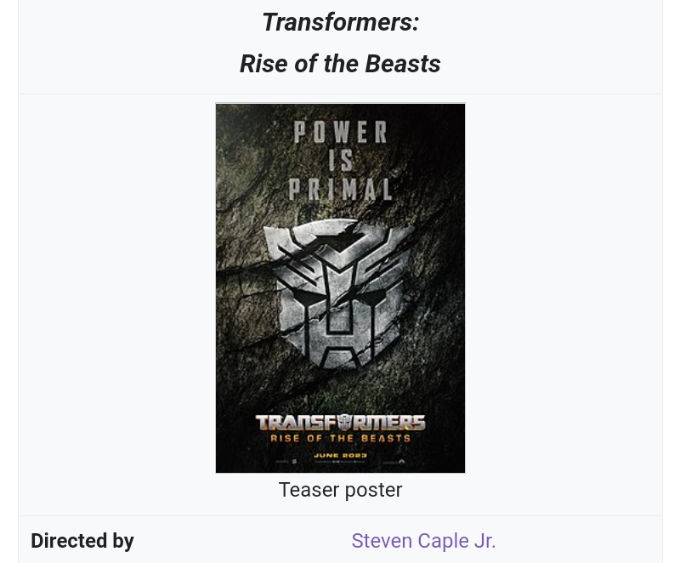This screenshot has width=680, height=563.
Task: Click the credits fine print below JUNE 2023
Action: point(340,462)
